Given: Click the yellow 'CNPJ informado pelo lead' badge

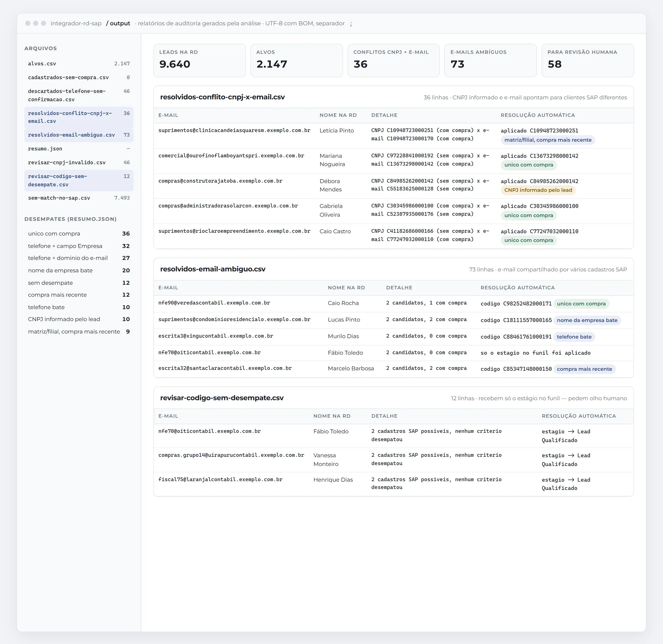Looking at the screenshot, I should [538, 190].
